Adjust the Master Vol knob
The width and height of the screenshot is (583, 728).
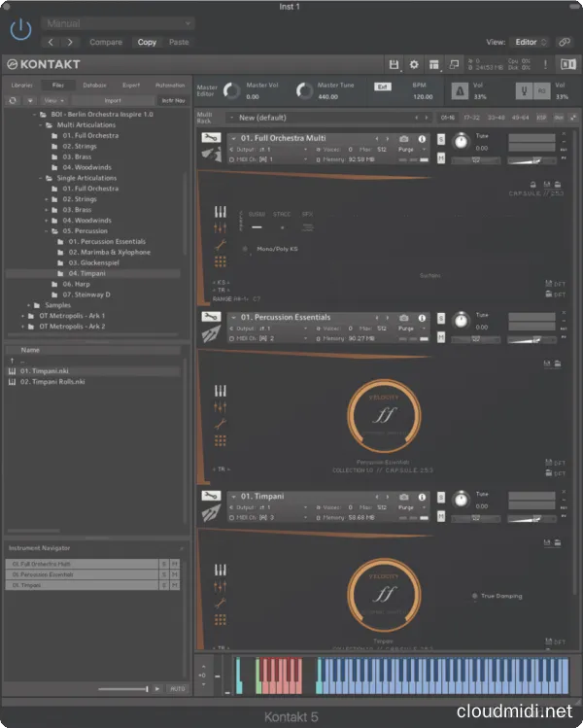231,90
